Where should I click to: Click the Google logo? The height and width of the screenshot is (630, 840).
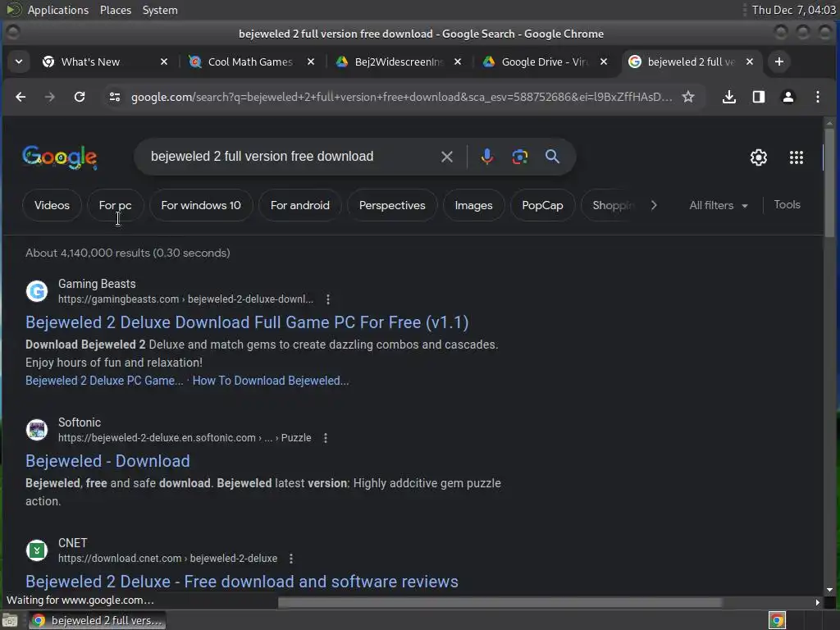(59, 157)
